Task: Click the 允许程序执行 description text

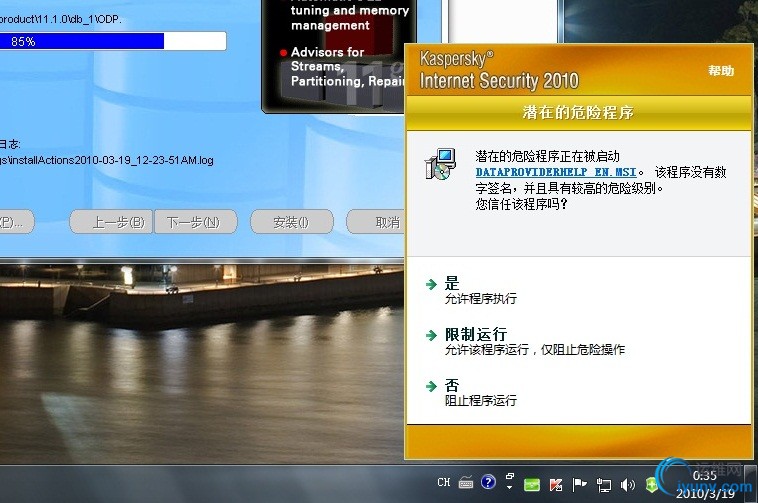Action: point(481,299)
